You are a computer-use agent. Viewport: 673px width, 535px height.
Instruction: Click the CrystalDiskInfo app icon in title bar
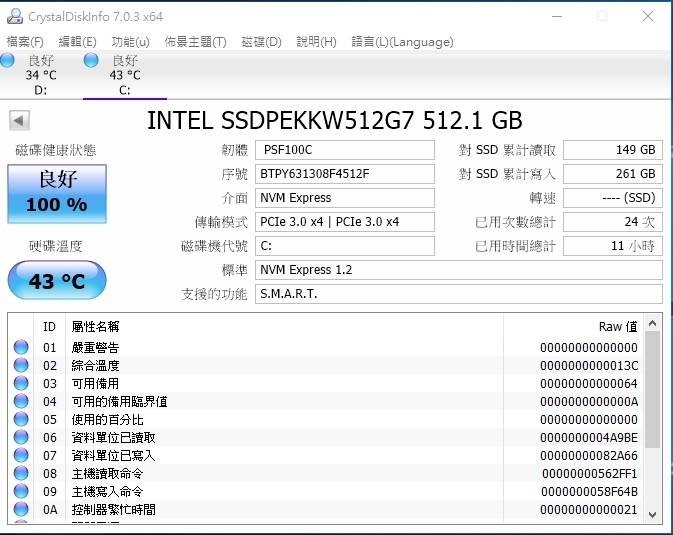(x=15, y=16)
